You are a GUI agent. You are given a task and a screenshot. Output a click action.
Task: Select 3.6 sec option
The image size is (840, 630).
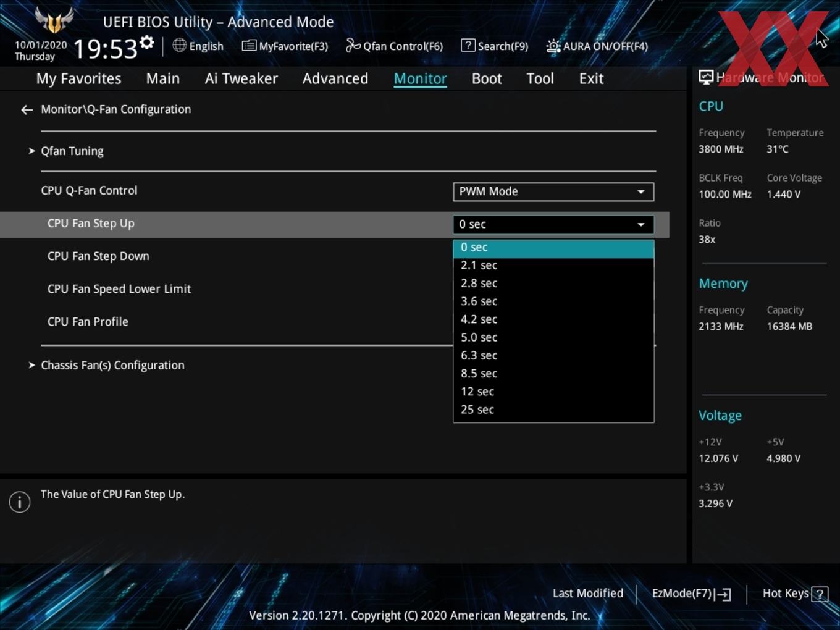(x=553, y=301)
